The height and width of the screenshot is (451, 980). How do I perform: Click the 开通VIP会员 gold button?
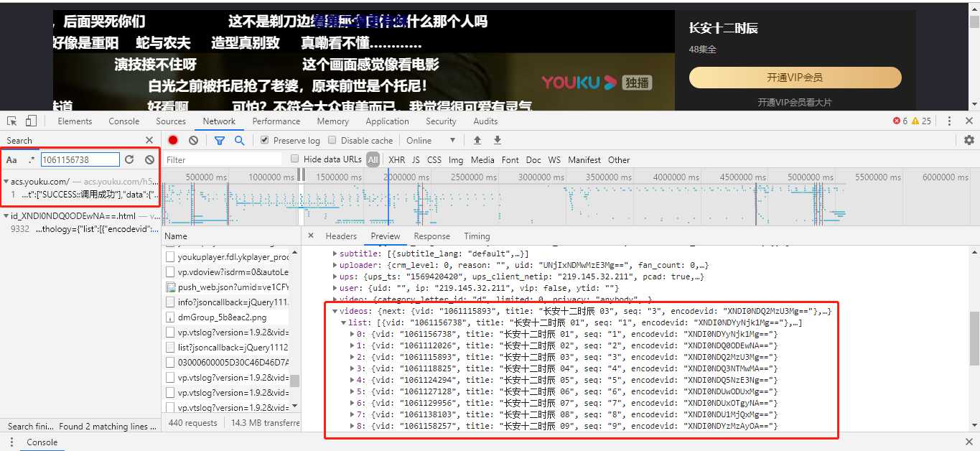795,77
